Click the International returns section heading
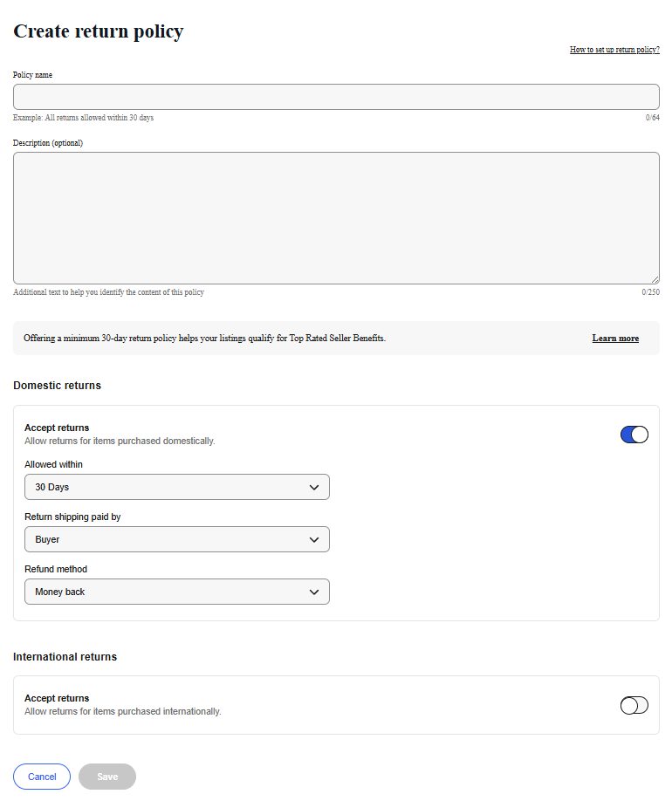 tap(65, 657)
